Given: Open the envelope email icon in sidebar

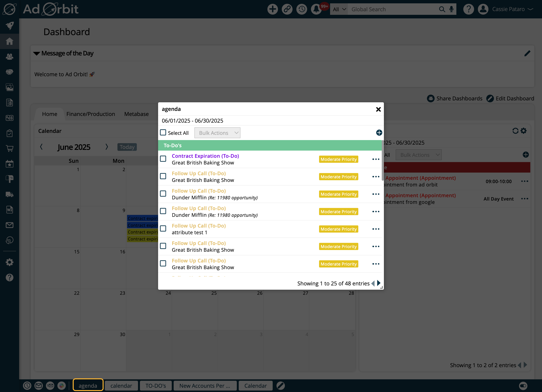Looking at the screenshot, I should point(10,225).
